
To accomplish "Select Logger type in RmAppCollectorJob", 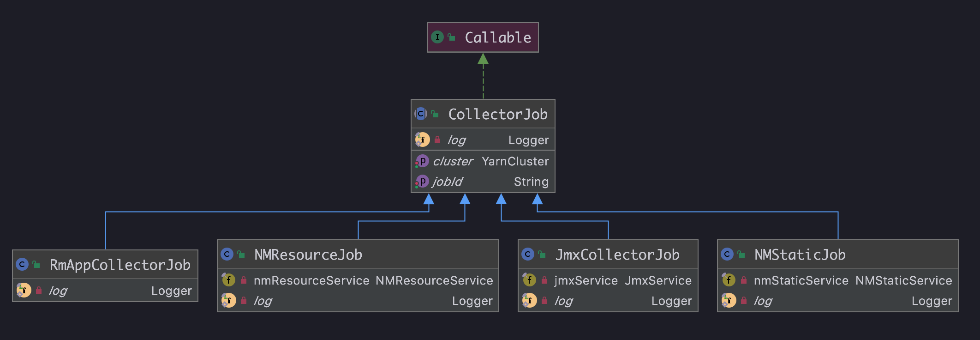I will tap(171, 291).
